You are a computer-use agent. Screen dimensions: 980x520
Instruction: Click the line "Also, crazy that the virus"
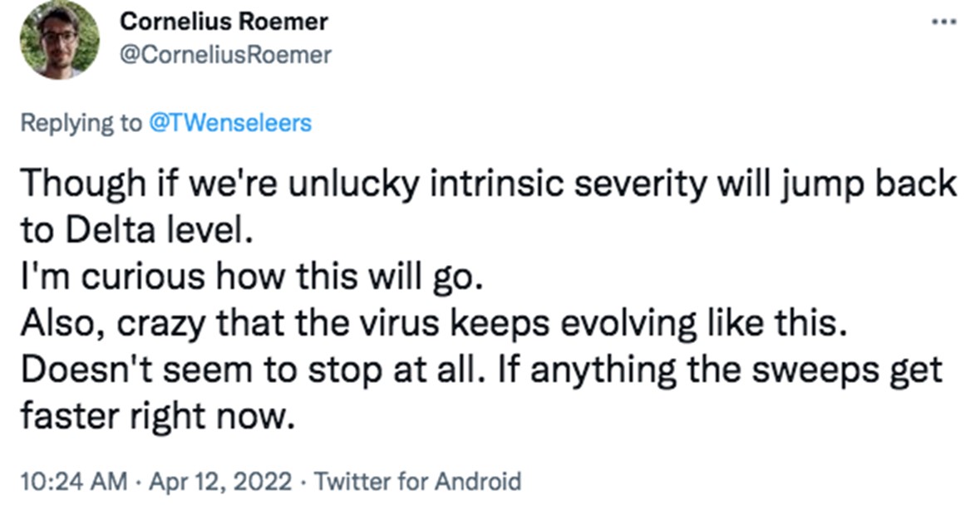click(432, 322)
